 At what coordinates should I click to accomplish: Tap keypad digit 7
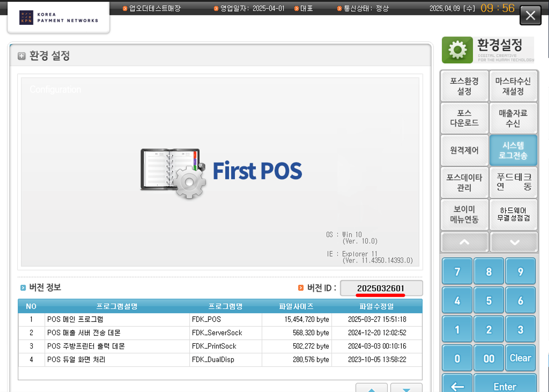click(x=457, y=271)
